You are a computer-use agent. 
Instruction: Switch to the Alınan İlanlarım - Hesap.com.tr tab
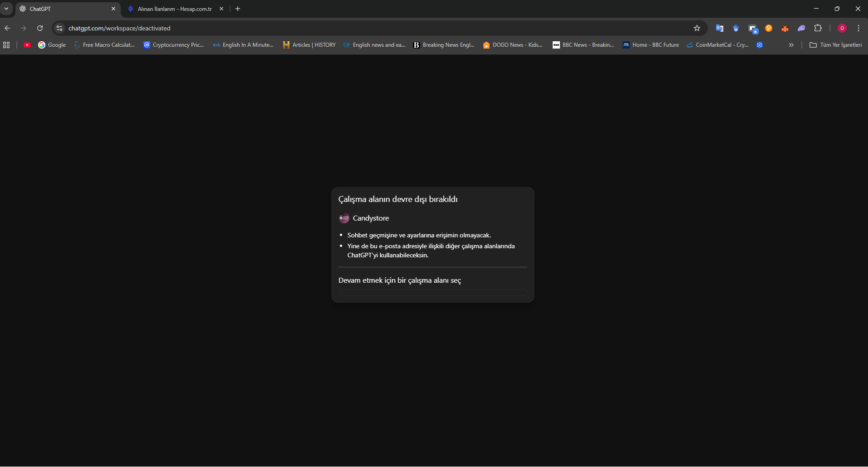tap(176, 9)
